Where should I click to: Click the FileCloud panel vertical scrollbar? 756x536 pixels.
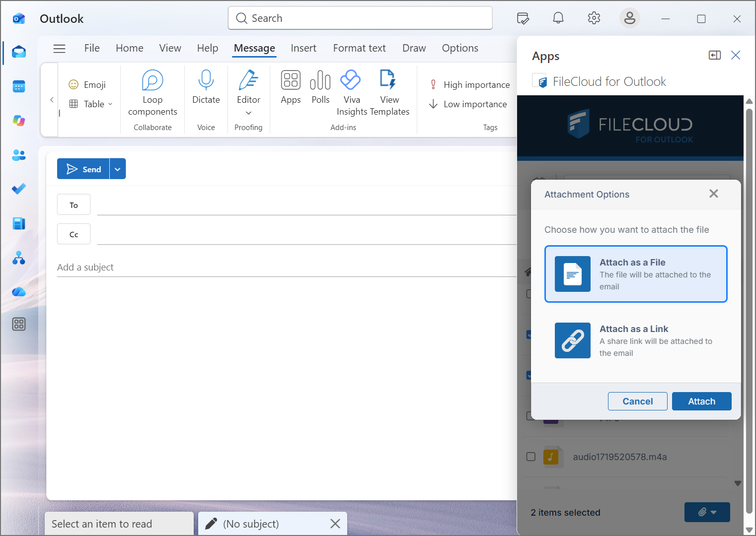(x=750, y=311)
